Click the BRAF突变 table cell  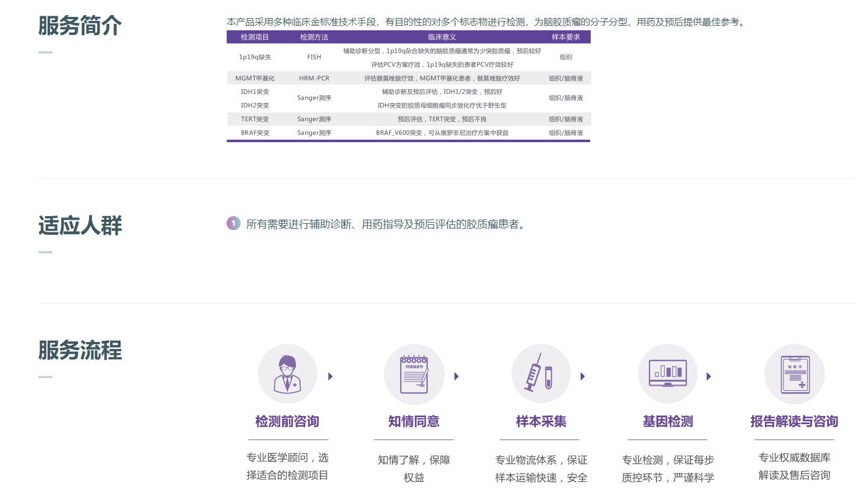click(x=255, y=133)
